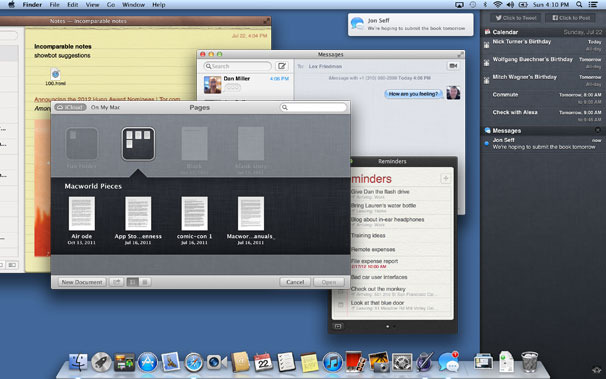Add a new reminder with plus button
The height and width of the screenshot is (379, 606).
445,178
